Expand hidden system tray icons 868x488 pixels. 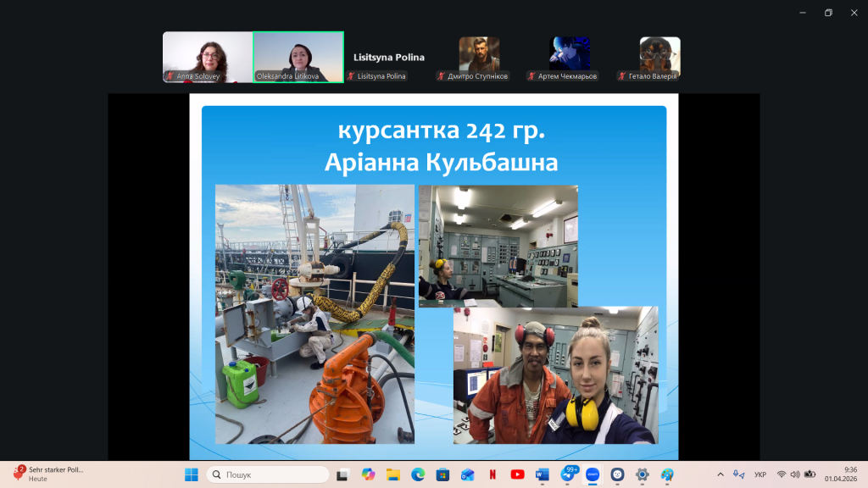721,474
